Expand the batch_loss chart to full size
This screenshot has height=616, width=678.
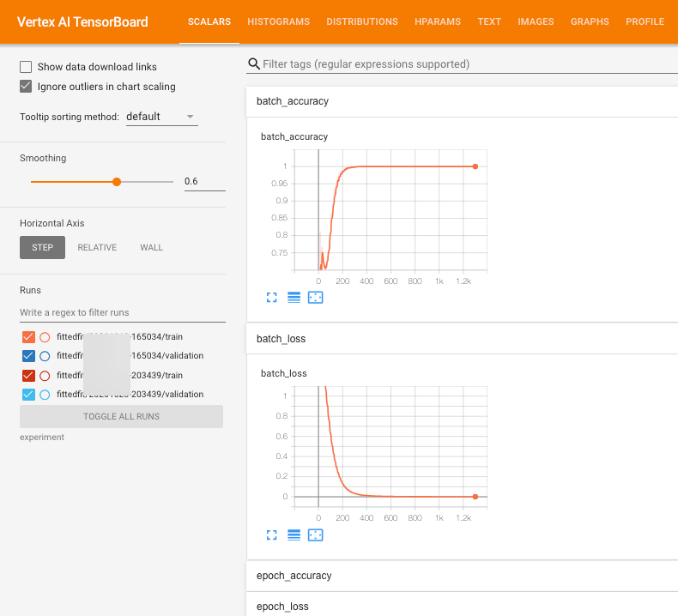point(272,534)
